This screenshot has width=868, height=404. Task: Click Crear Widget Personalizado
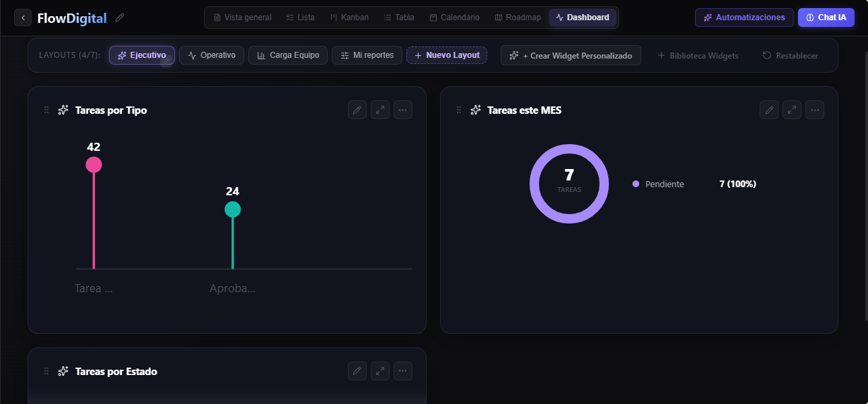click(x=571, y=55)
